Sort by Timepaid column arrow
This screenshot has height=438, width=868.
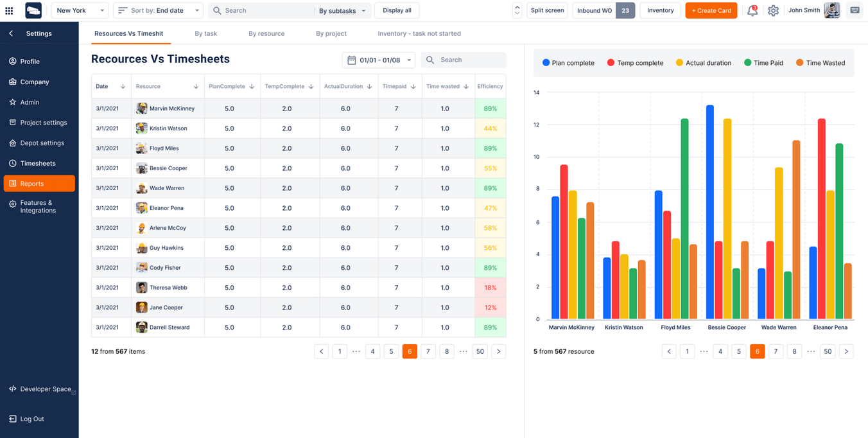click(413, 86)
